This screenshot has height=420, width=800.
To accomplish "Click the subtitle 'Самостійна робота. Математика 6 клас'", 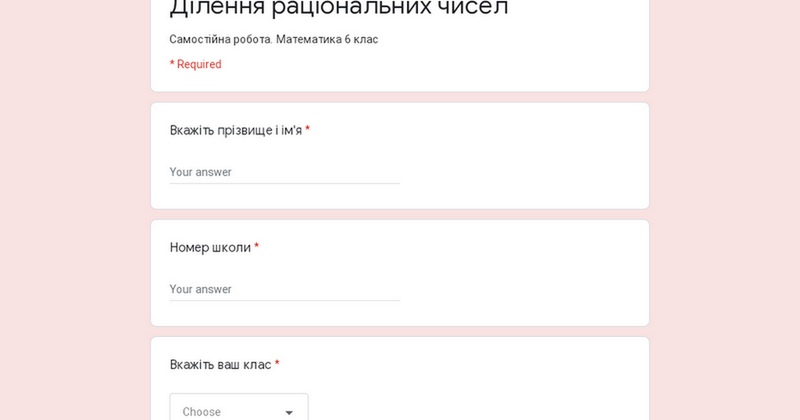I will [x=274, y=39].
